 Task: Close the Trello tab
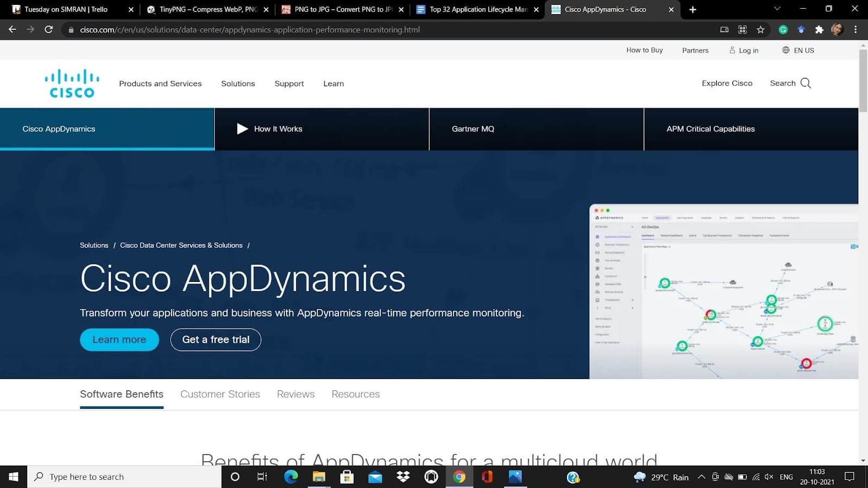pyautogui.click(x=131, y=9)
